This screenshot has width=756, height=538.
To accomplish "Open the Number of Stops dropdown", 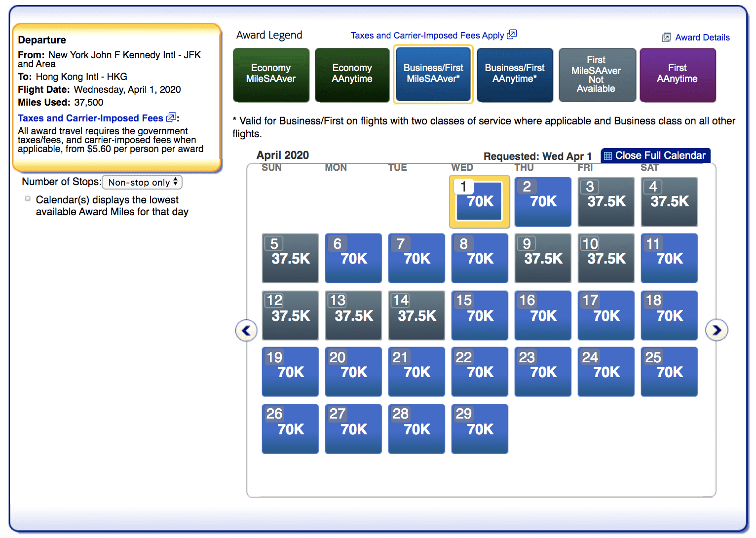I will click(x=142, y=182).
